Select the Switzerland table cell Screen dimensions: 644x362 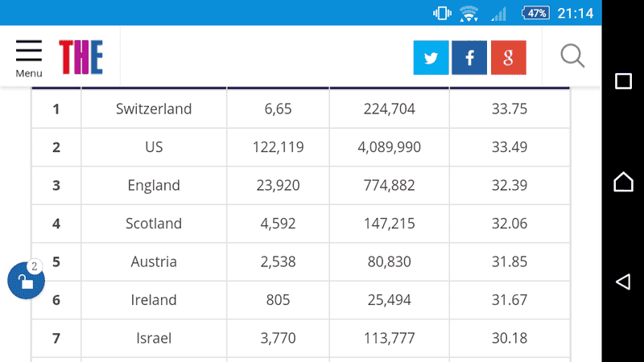click(x=154, y=109)
